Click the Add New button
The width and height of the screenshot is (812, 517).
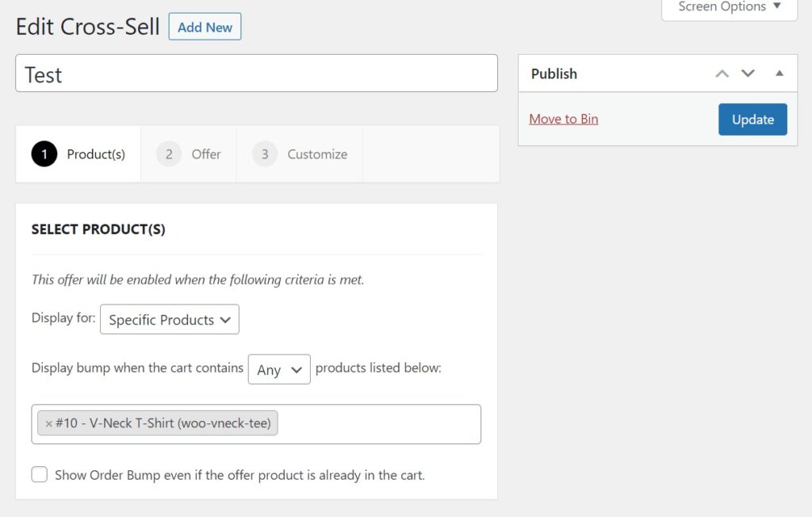tap(205, 26)
